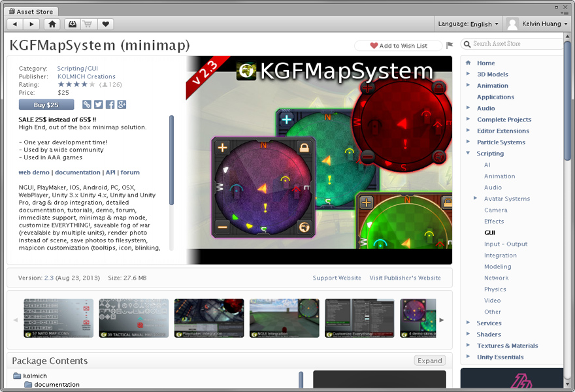This screenshot has height=392, width=575.
Task: Open Scripting/GUI category link
Action: [77, 68]
